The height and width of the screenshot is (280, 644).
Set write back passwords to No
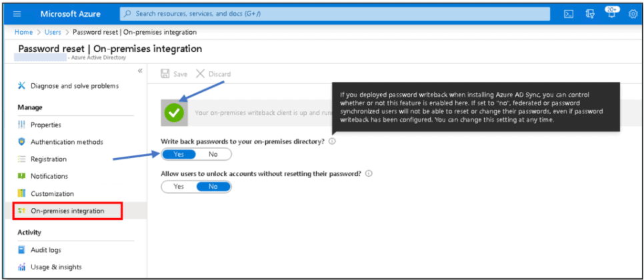point(213,155)
